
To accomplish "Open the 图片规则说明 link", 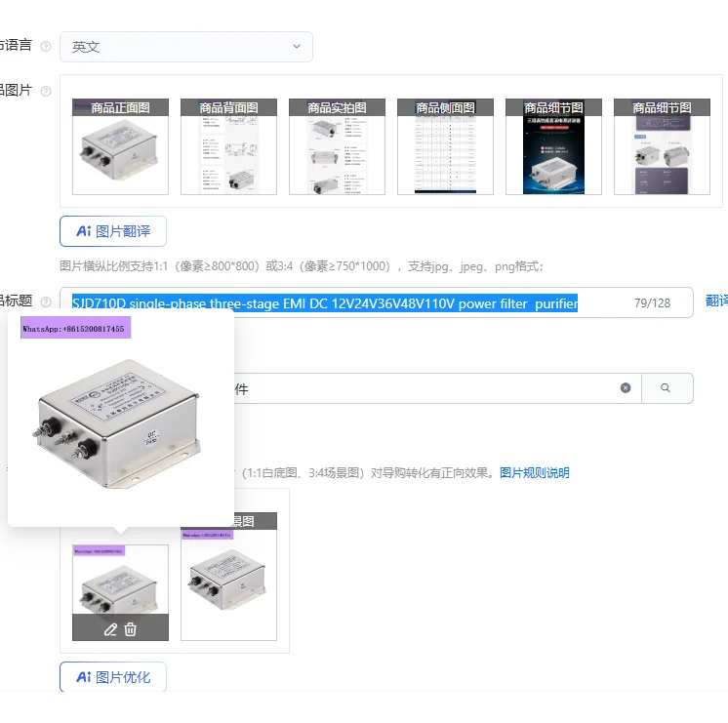I will click(535, 472).
